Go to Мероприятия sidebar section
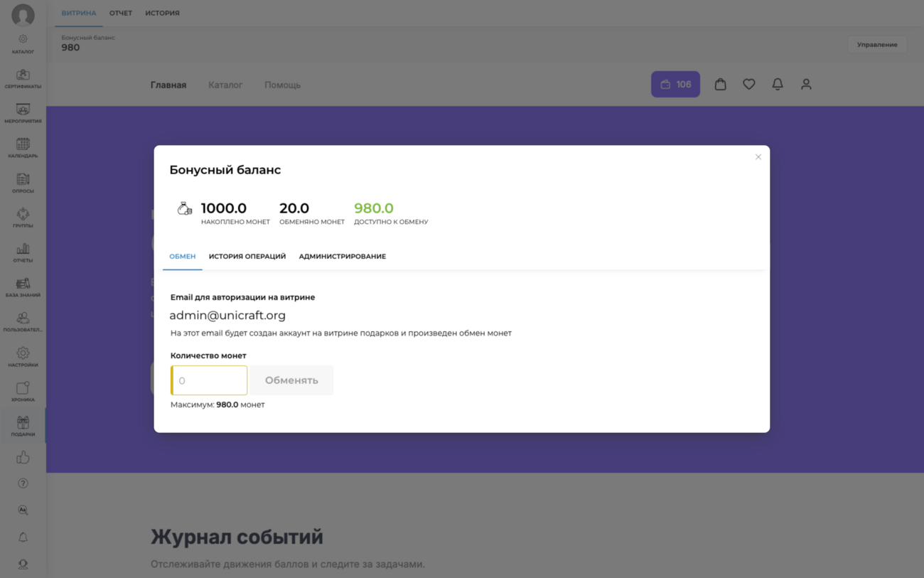924x578 pixels. click(x=23, y=113)
